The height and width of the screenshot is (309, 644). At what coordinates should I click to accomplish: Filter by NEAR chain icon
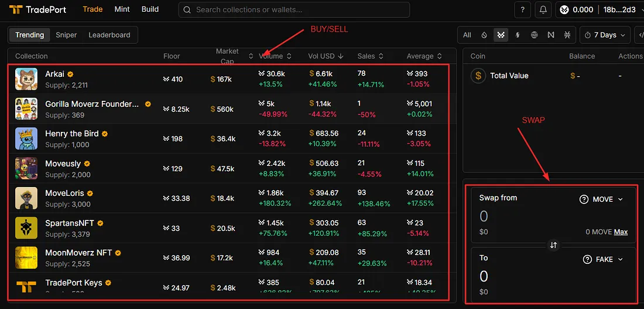click(551, 35)
